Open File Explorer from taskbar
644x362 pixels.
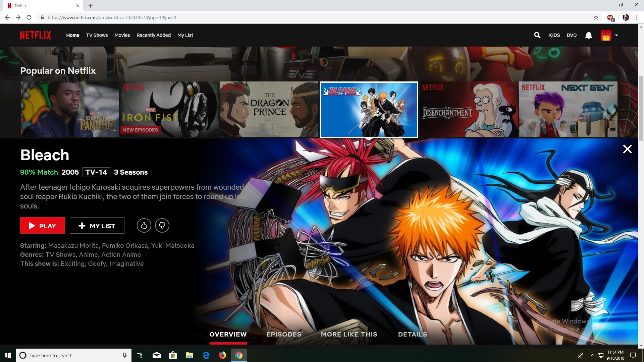pos(190,355)
